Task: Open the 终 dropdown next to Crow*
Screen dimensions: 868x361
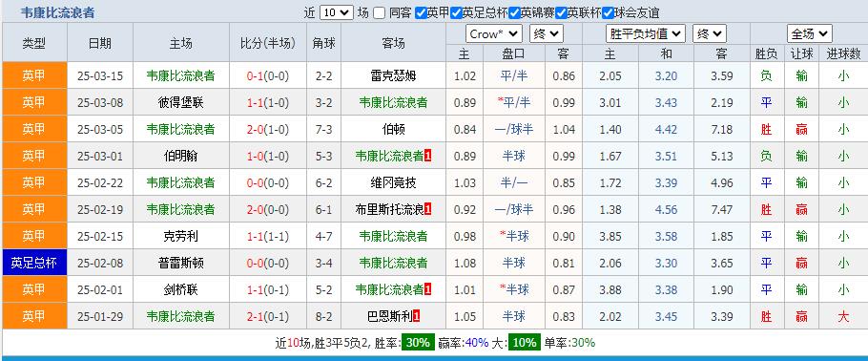Action: tap(546, 33)
